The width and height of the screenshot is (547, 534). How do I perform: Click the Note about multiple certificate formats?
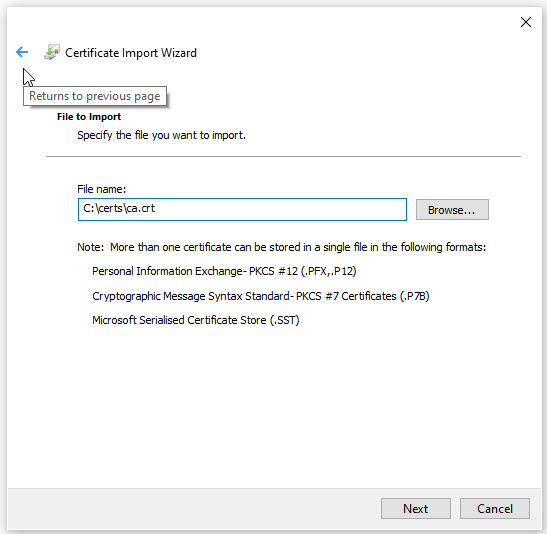tap(282, 247)
